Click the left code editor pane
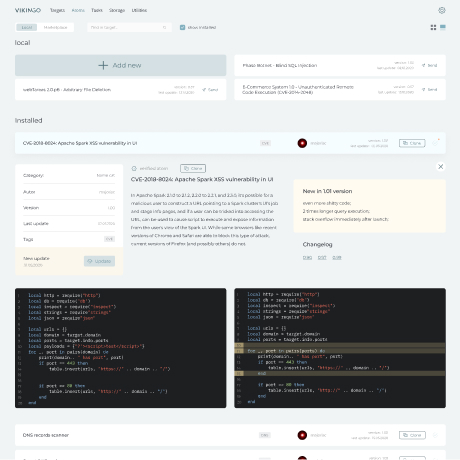The image size is (460, 460). click(120, 348)
